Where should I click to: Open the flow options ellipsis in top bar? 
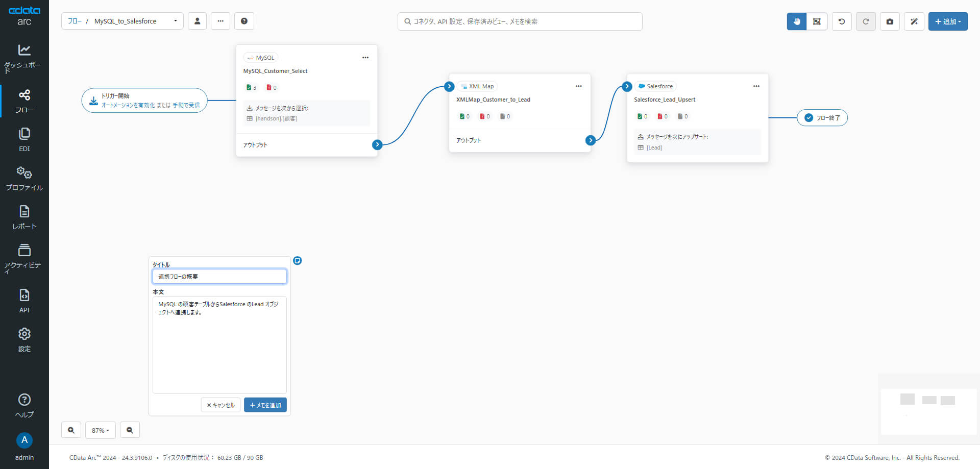(x=220, y=21)
